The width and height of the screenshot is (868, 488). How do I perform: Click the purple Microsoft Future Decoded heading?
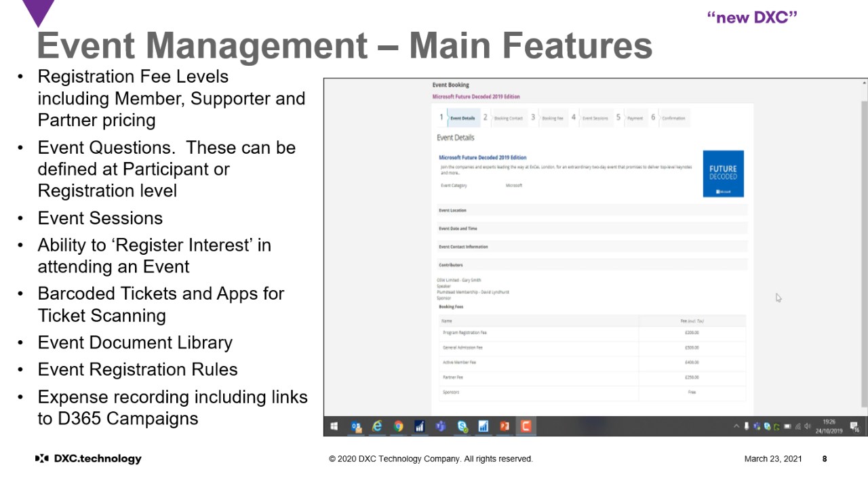pos(476,96)
